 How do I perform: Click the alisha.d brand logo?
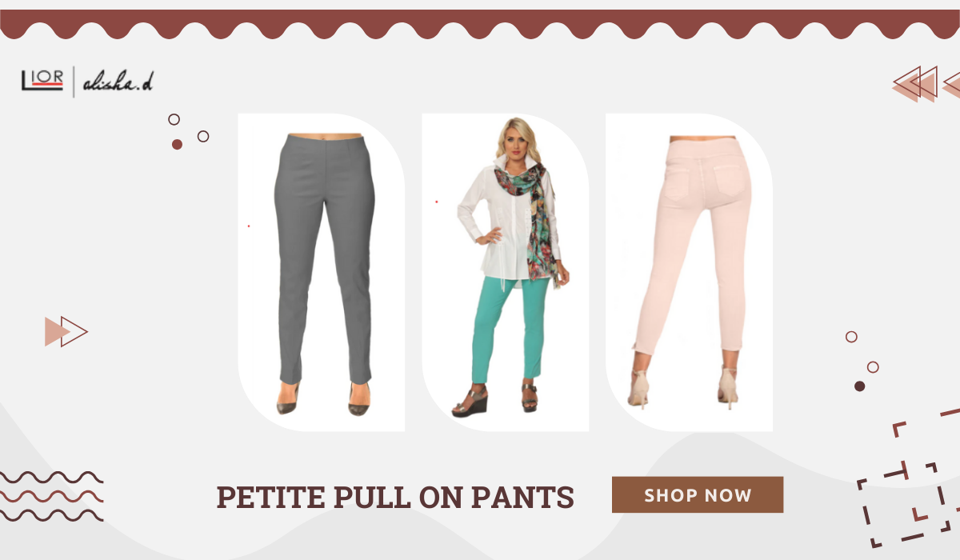coord(118,82)
